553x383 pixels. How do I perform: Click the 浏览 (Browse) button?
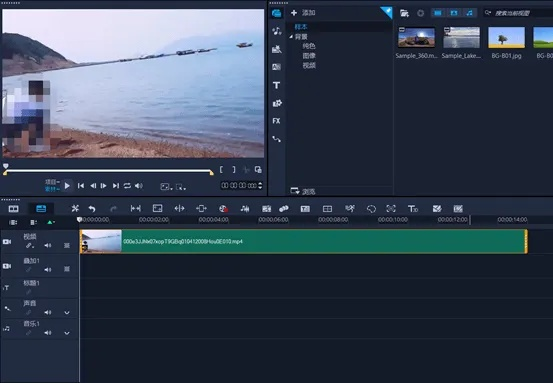pos(303,192)
